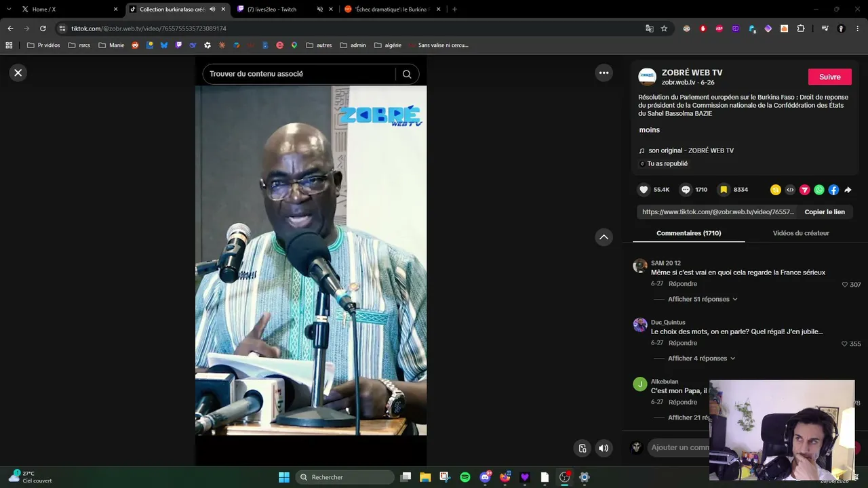Bookmark this page with the star icon
The image size is (868, 488).
tap(664, 28)
